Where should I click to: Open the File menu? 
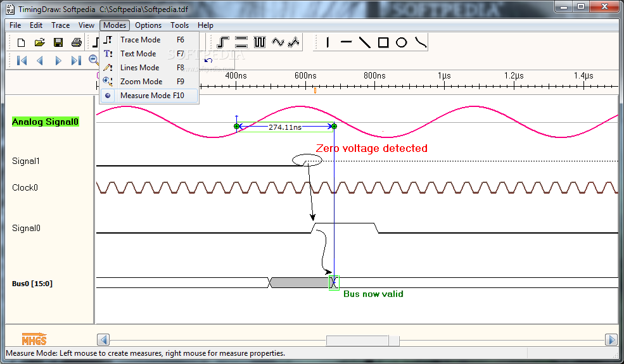pyautogui.click(x=15, y=25)
